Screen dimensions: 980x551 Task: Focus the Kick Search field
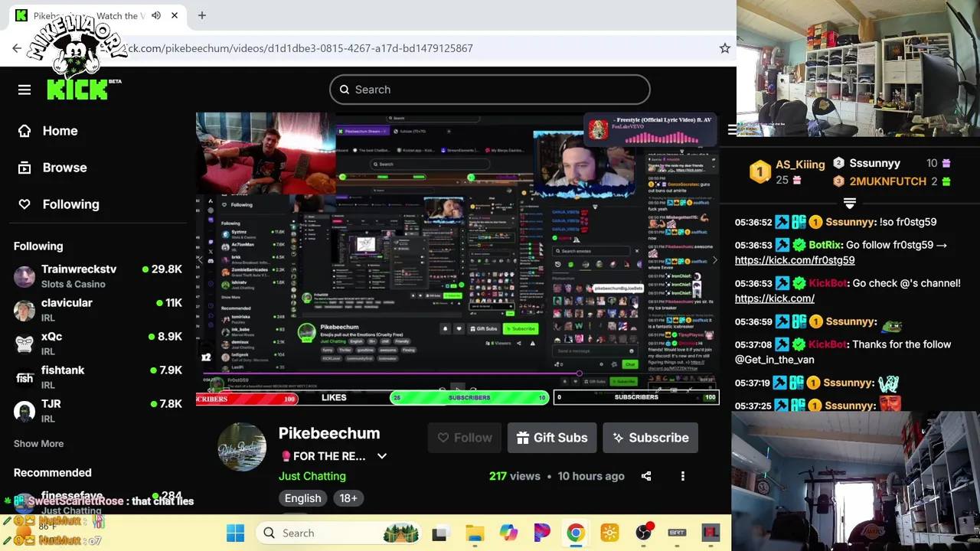point(490,90)
